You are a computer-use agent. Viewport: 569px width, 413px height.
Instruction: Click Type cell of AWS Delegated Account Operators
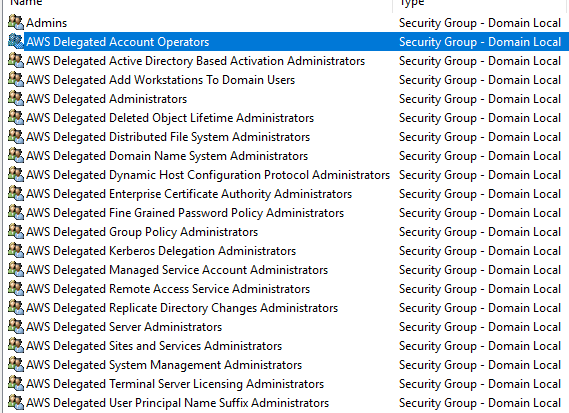[x=480, y=42]
